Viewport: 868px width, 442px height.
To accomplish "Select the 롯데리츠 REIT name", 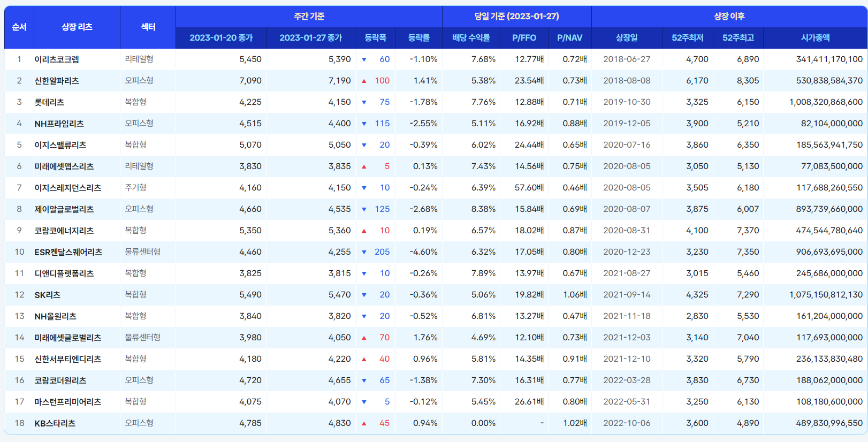I will tap(49, 102).
